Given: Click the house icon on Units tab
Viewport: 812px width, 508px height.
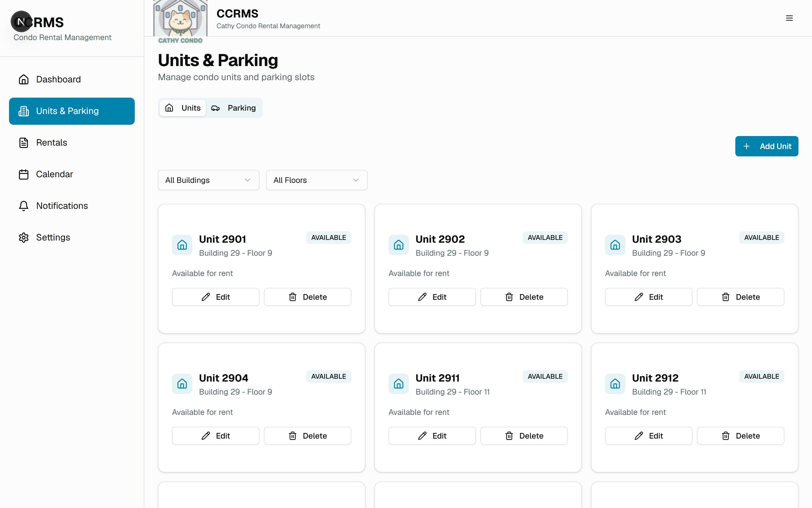Looking at the screenshot, I should click(169, 108).
